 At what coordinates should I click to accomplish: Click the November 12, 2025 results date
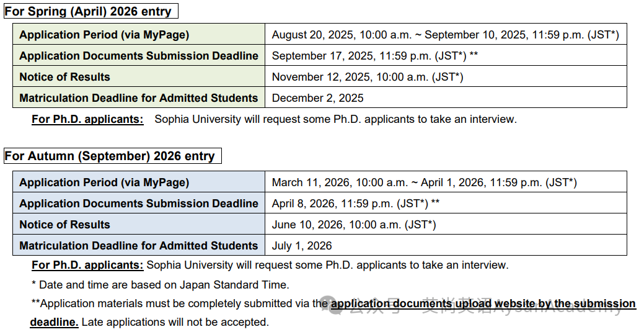367,77
